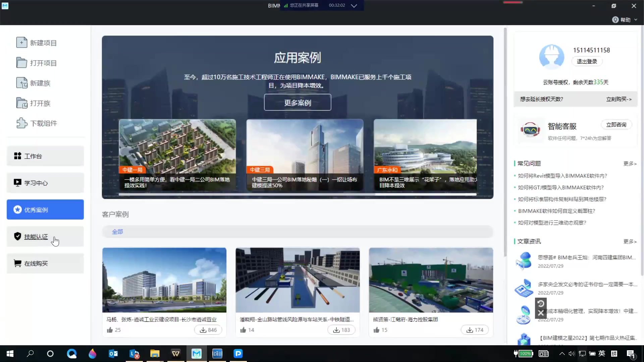Image resolution: width=644 pixels, height=362 pixels.
Task: Expand the screen sharing status chevron
Action: 354,6
